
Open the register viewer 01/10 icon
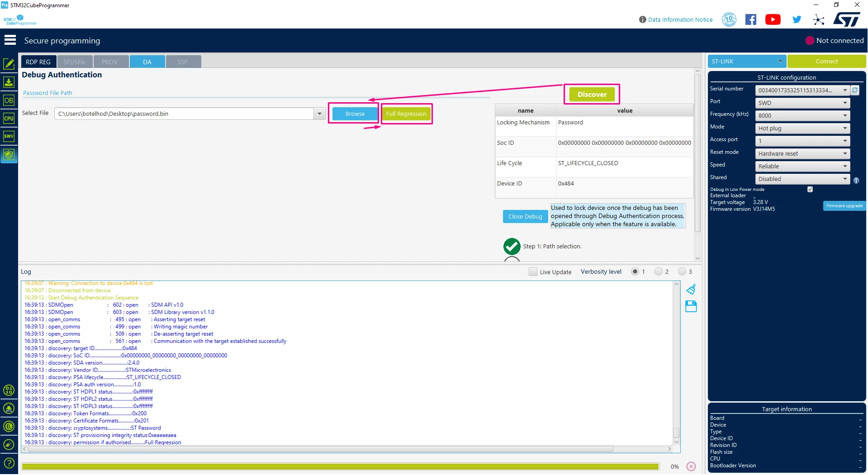pos(9,390)
